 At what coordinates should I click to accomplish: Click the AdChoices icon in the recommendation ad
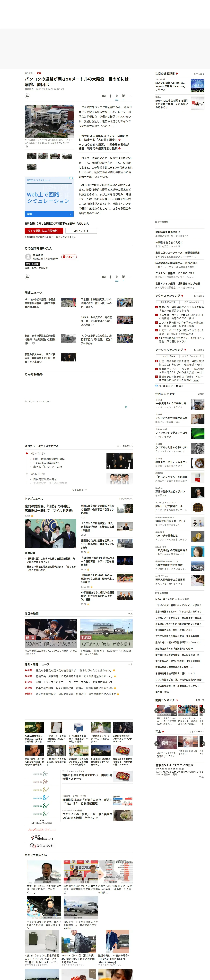[127, 407]
